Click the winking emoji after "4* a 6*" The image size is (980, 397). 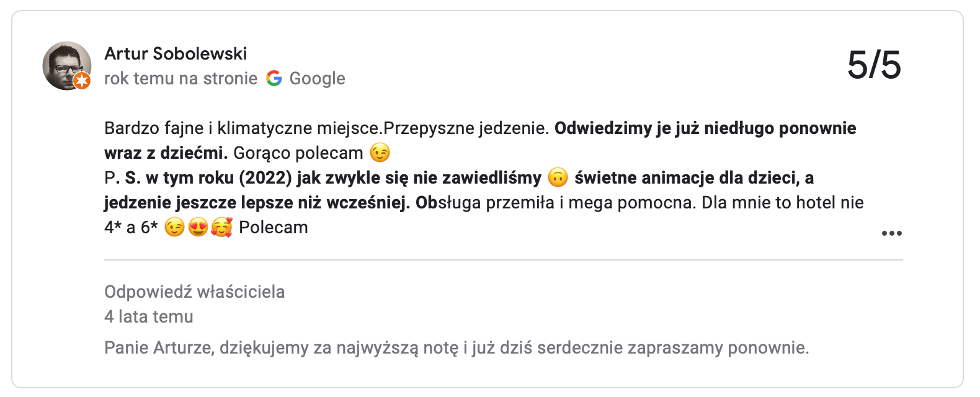pos(175,228)
